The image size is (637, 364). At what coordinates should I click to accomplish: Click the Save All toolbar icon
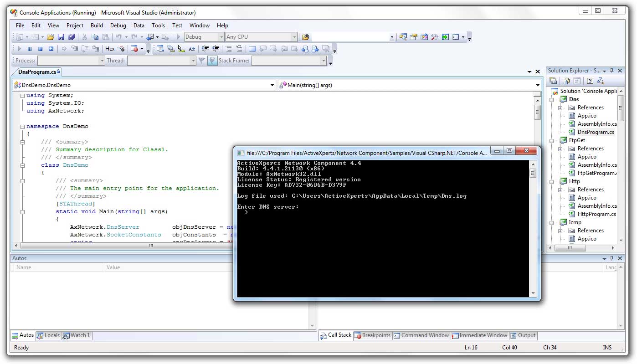pyautogui.click(x=72, y=37)
